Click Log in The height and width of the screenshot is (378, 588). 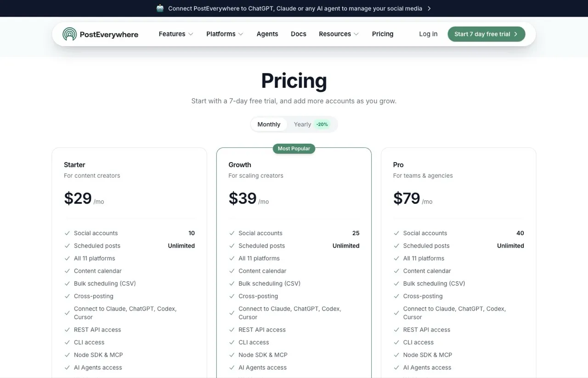428,34
